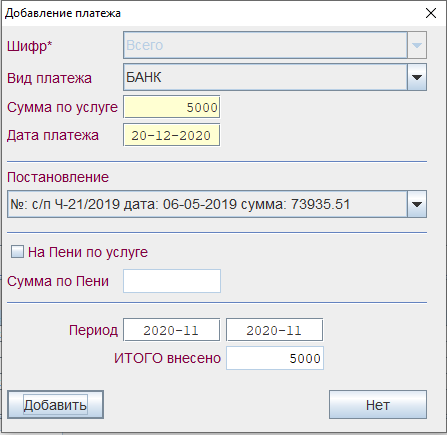Viewport: 447px width, 435px height.
Task: Click the Постановление section label
Action: click(58, 177)
